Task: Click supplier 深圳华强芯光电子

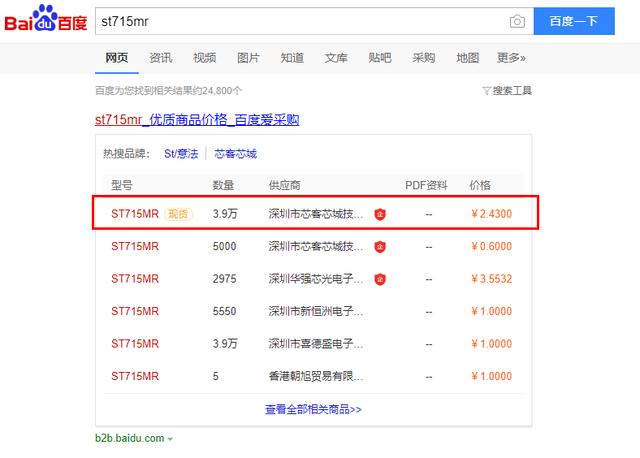Action: 316,279
